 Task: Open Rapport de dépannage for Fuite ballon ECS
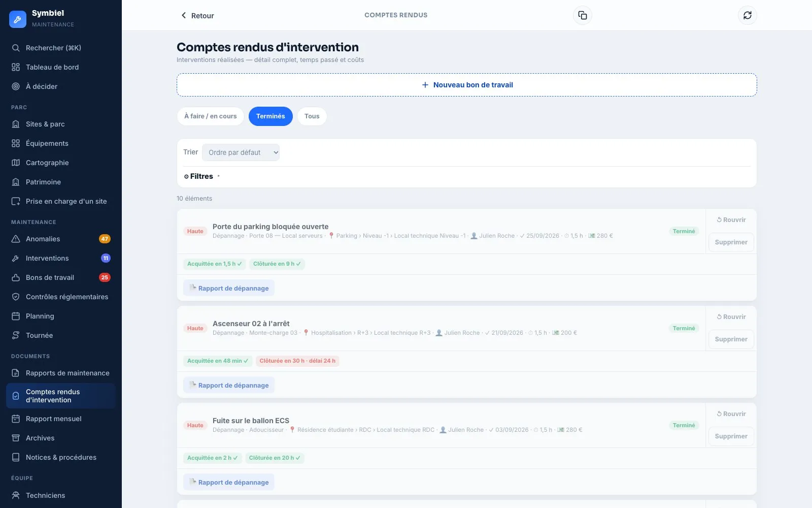point(229,482)
